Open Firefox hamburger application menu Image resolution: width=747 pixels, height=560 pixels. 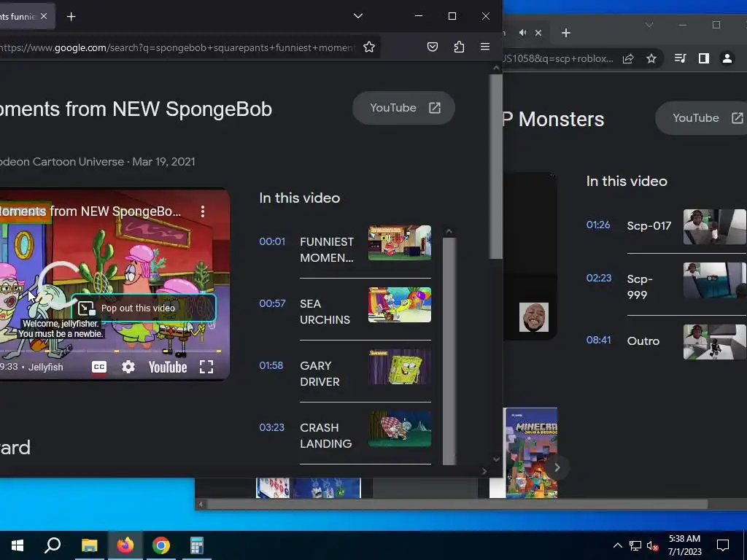click(485, 47)
